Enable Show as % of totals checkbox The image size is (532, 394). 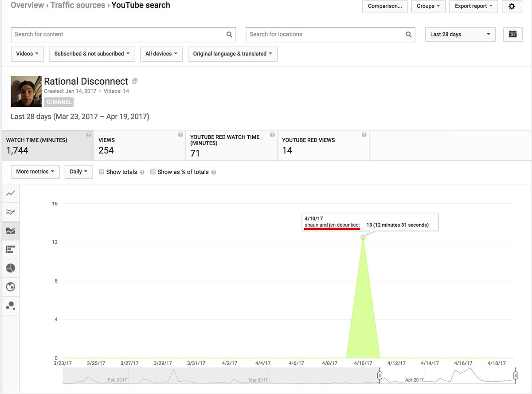(153, 172)
